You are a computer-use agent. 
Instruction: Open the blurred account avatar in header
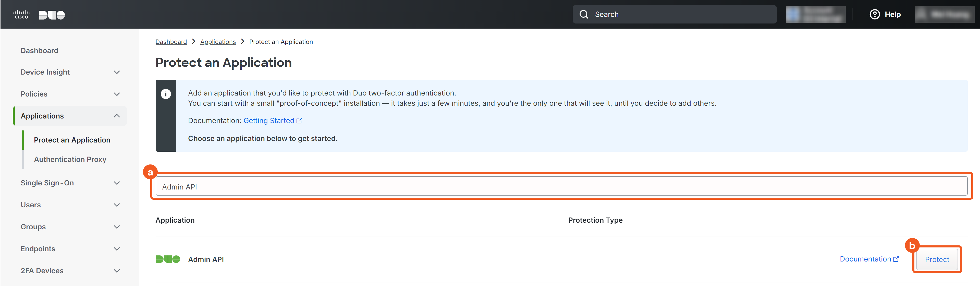(x=794, y=15)
